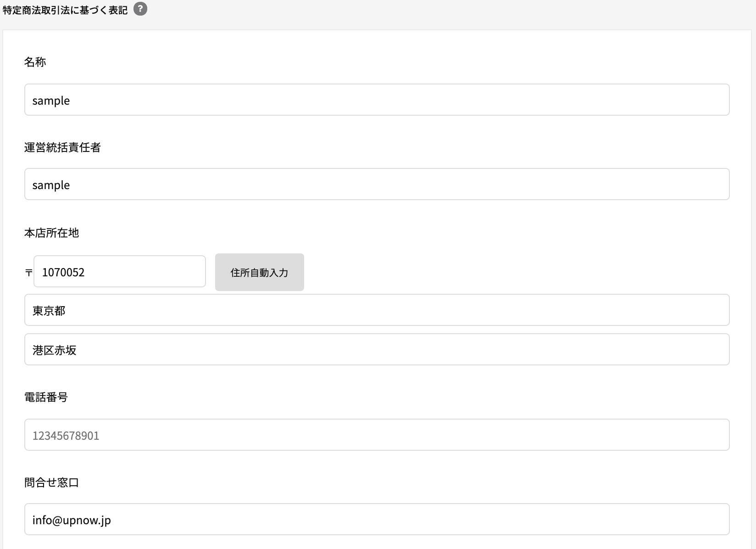Click the 名称 label
The width and height of the screenshot is (756, 549).
pyautogui.click(x=35, y=62)
